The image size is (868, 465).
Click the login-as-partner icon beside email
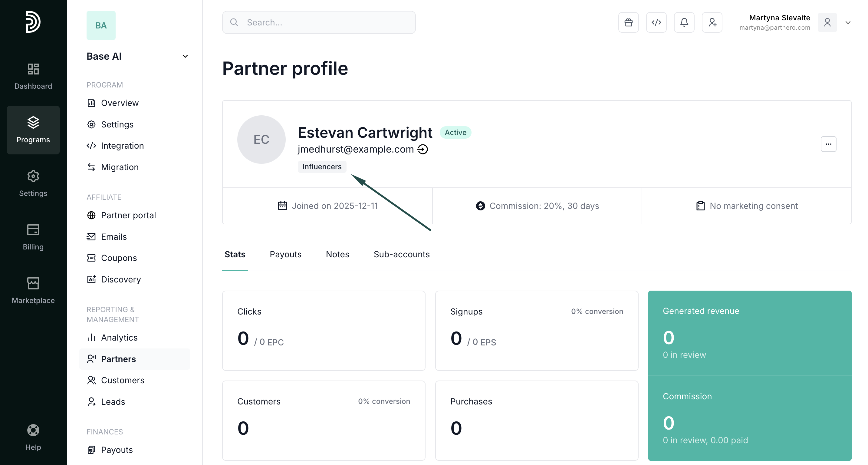[x=422, y=149]
